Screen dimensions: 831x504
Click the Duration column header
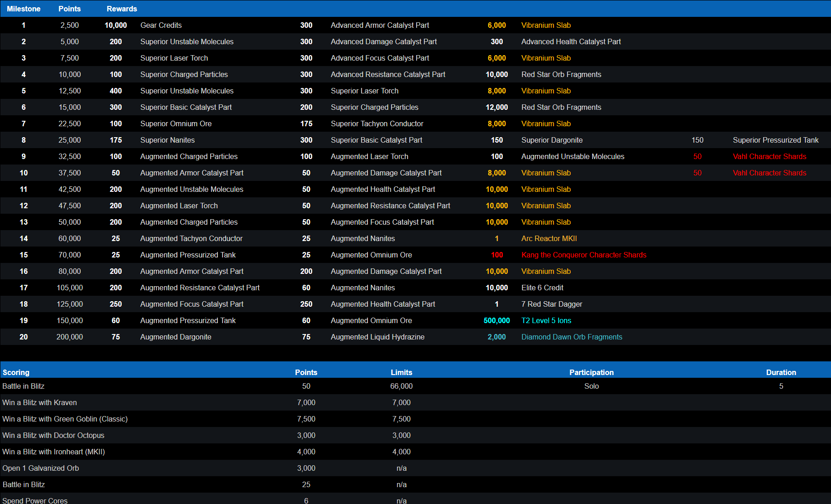tap(781, 372)
